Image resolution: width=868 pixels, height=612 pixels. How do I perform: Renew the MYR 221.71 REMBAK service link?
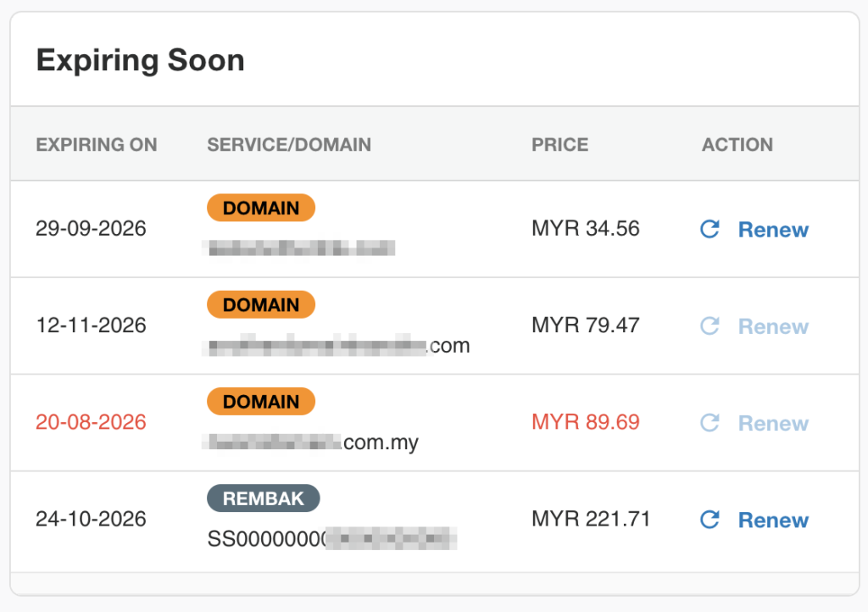(x=773, y=520)
